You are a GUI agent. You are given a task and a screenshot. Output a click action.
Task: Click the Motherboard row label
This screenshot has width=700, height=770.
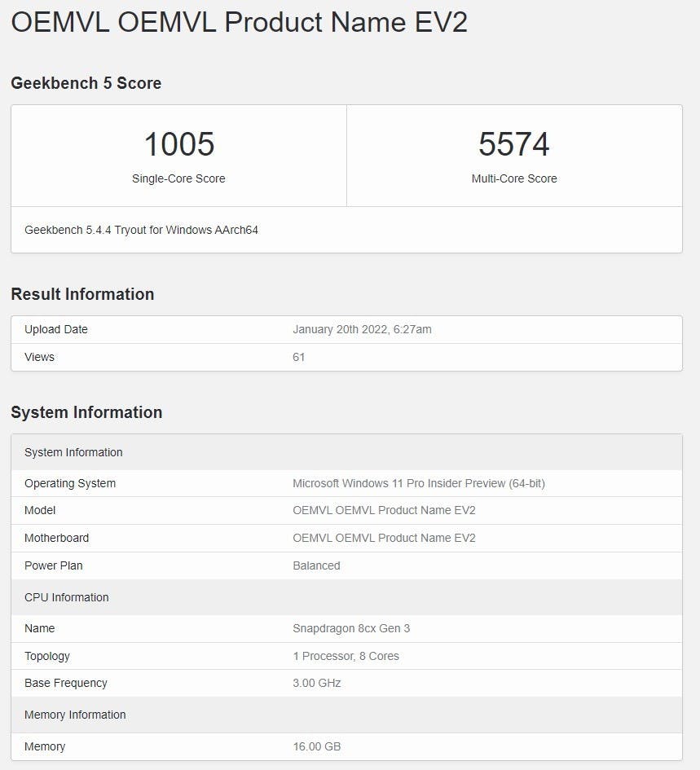click(x=56, y=538)
